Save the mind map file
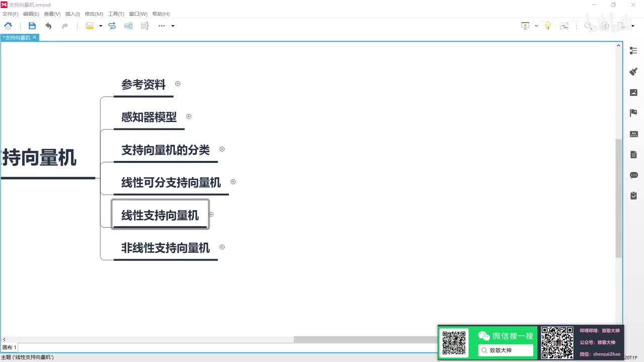This screenshot has height=362, width=644. point(32,26)
